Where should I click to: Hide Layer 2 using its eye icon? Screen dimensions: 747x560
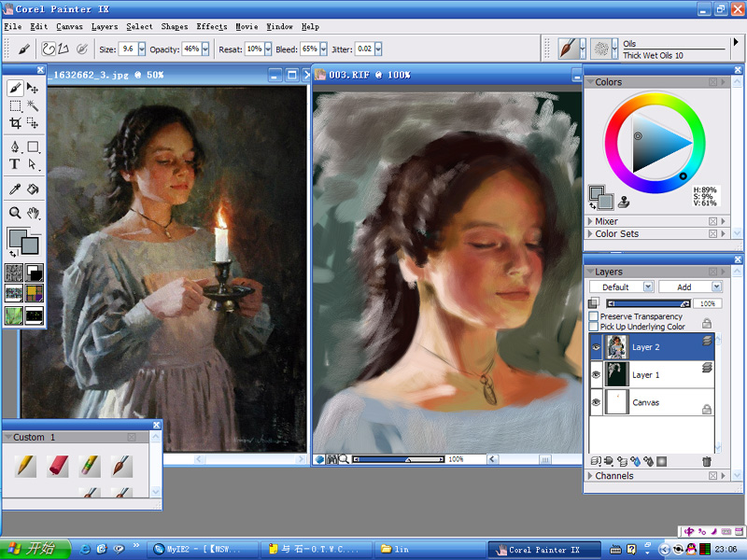tap(596, 347)
